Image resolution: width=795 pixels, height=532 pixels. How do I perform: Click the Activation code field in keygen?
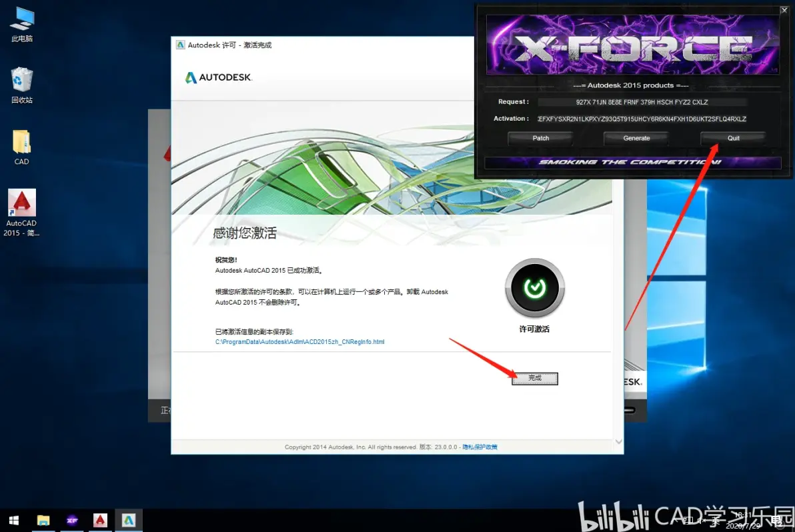click(x=642, y=119)
